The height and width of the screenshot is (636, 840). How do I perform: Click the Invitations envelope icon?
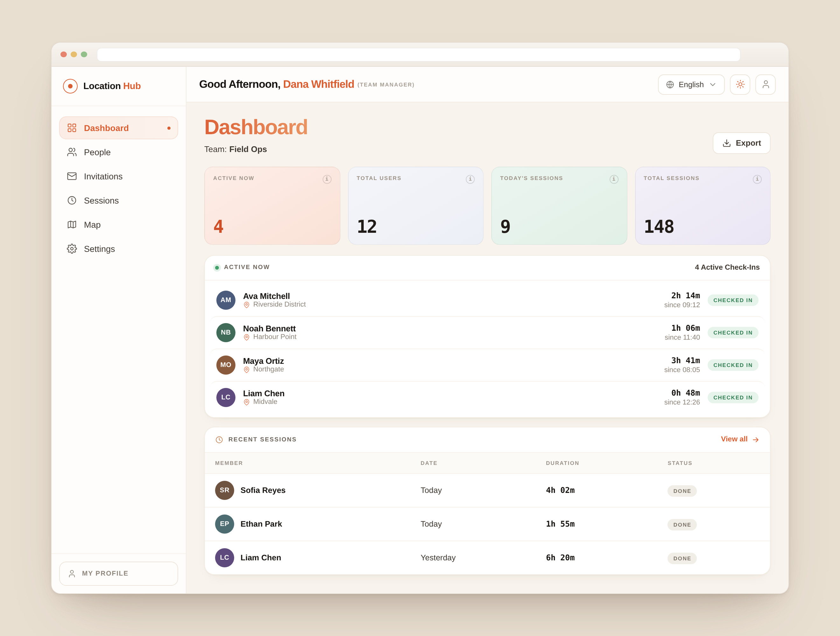tap(72, 176)
